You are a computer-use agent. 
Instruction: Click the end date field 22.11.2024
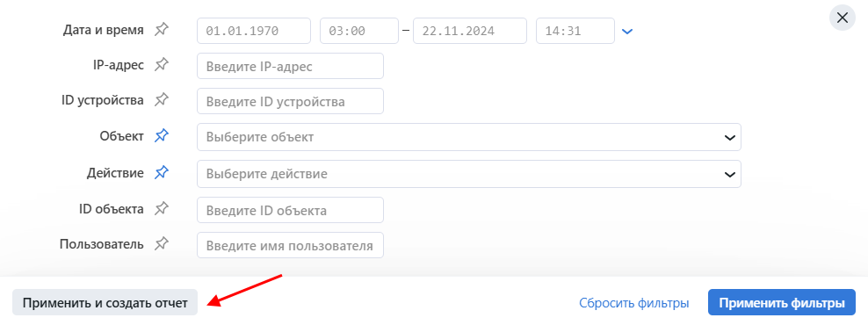pos(470,31)
